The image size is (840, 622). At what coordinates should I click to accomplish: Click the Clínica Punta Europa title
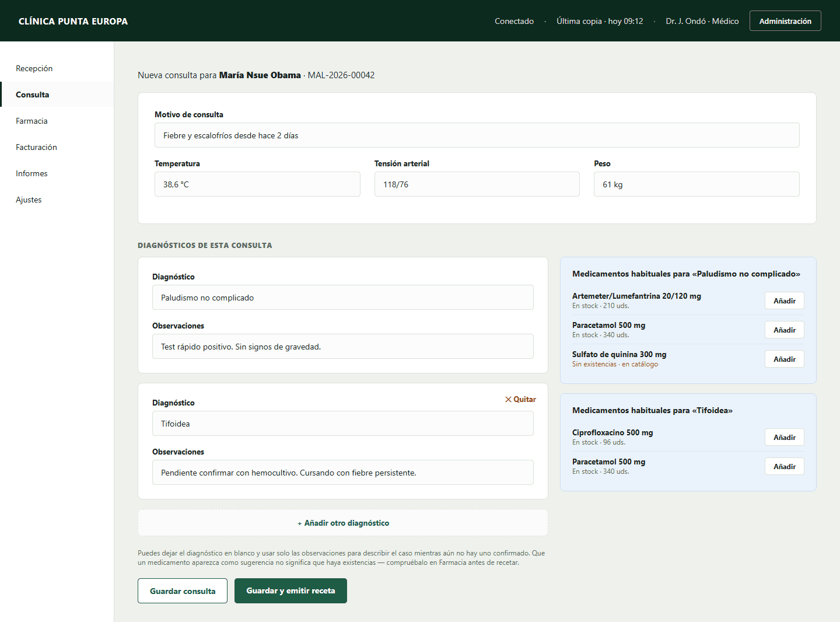point(73,21)
